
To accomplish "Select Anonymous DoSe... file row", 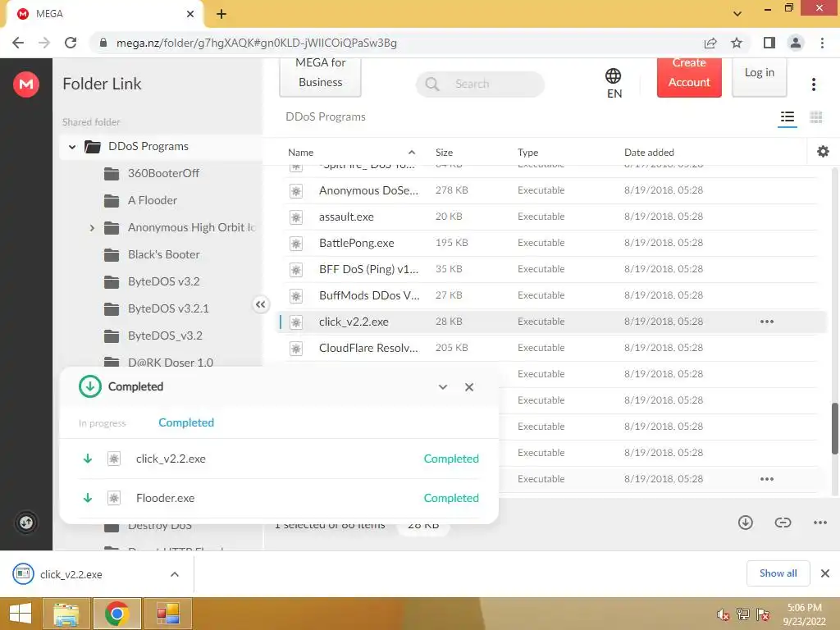I will pyautogui.click(x=550, y=190).
